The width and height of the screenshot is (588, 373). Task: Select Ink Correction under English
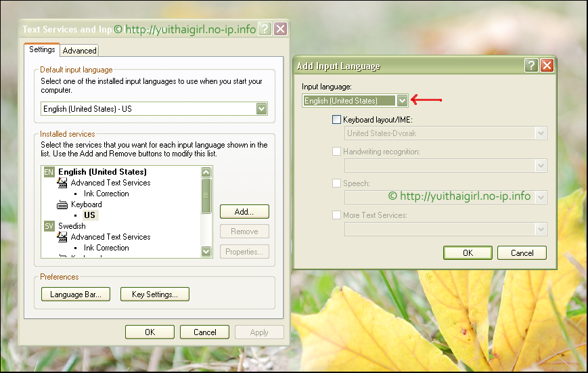click(106, 194)
